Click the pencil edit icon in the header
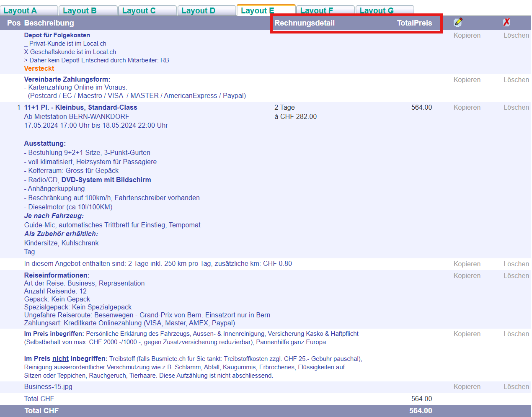This screenshot has height=417, width=532. click(x=458, y=22)
